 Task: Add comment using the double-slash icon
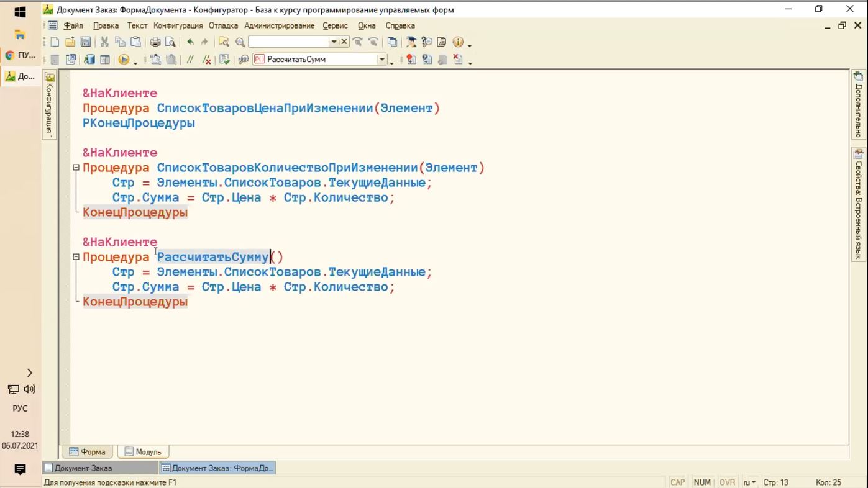point(190,60)
